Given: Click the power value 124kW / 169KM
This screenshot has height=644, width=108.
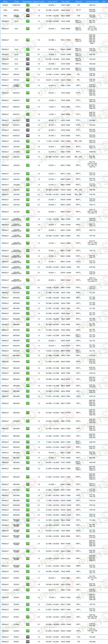Looking at the screenshot, I should click(x=66, y=49).
